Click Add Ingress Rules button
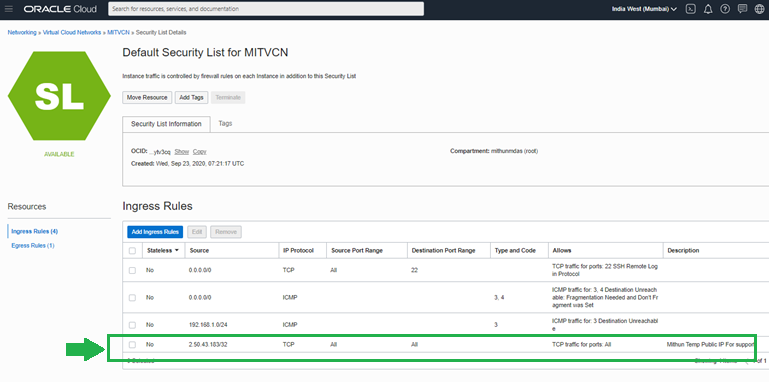Screen dimensions: 769x382 [x=155, y=232]
